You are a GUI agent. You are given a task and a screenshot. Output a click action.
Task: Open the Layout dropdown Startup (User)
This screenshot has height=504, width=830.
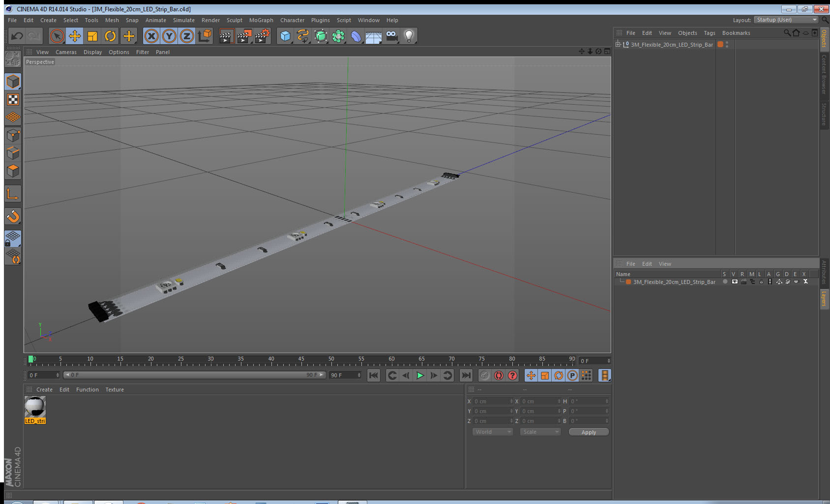pos(786,20)
